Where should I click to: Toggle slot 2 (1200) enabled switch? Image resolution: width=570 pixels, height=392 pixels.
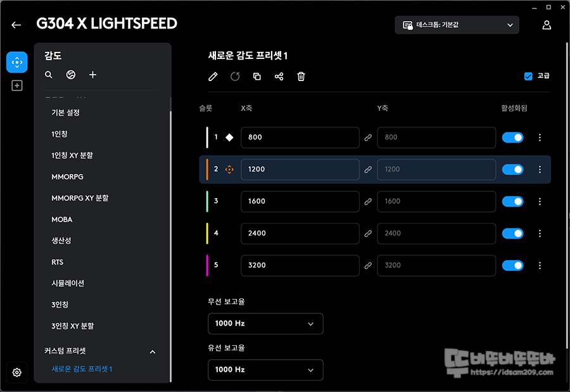512,170
